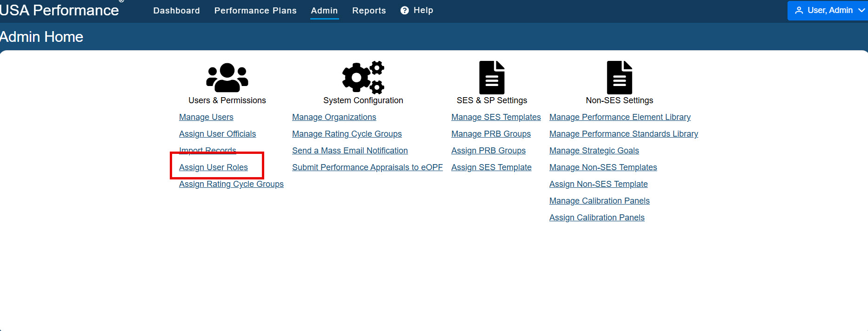Open the Assign User Roles link
The image size is (868, 331).
(x=213, y=167)
